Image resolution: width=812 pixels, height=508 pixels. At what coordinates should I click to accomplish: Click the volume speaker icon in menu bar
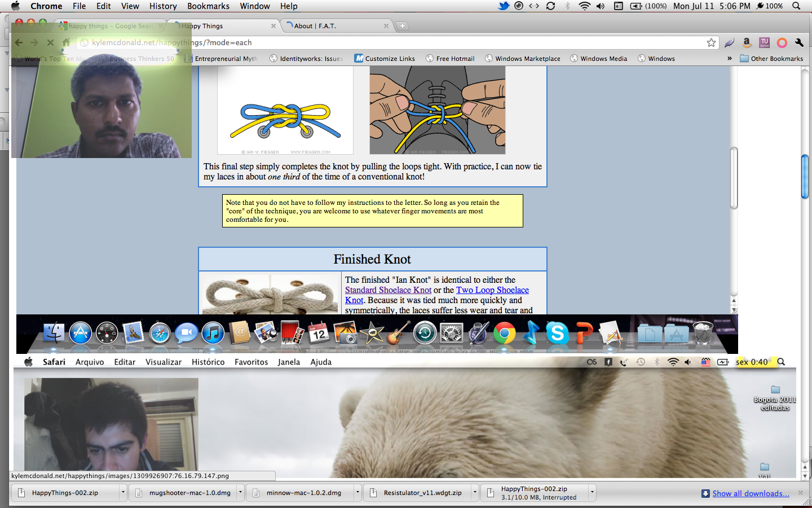(601, 6)
